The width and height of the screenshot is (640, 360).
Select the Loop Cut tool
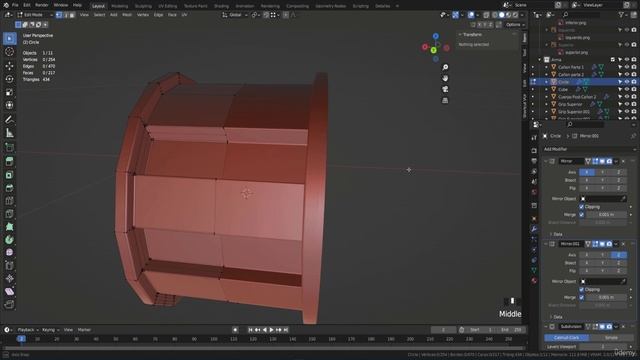[x=9, y=201]
